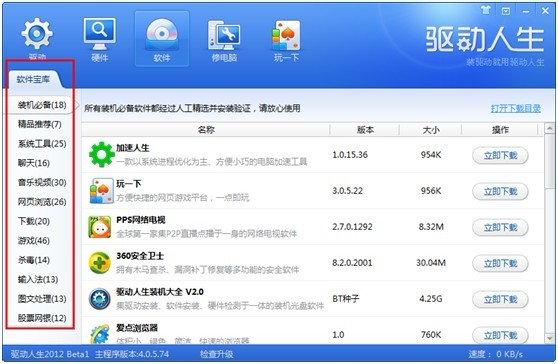
Task: Click the scrollbar up arrow
Action: point(550,128)
